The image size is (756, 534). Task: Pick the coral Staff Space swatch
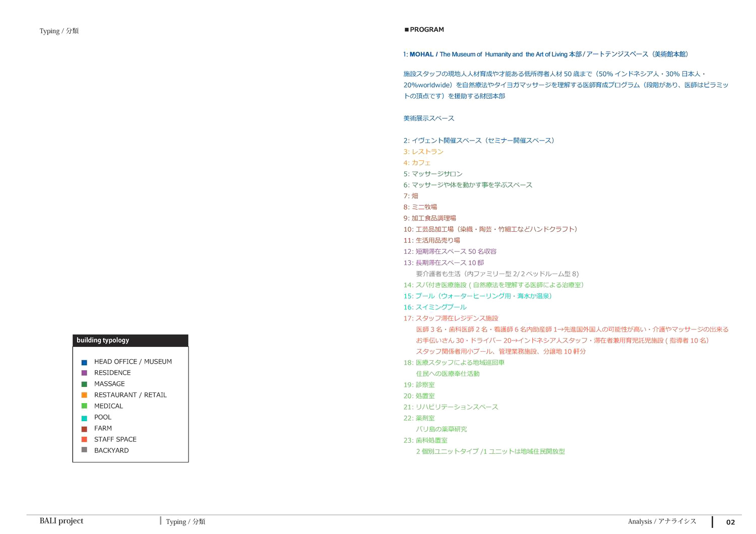[x=84, y=439]
